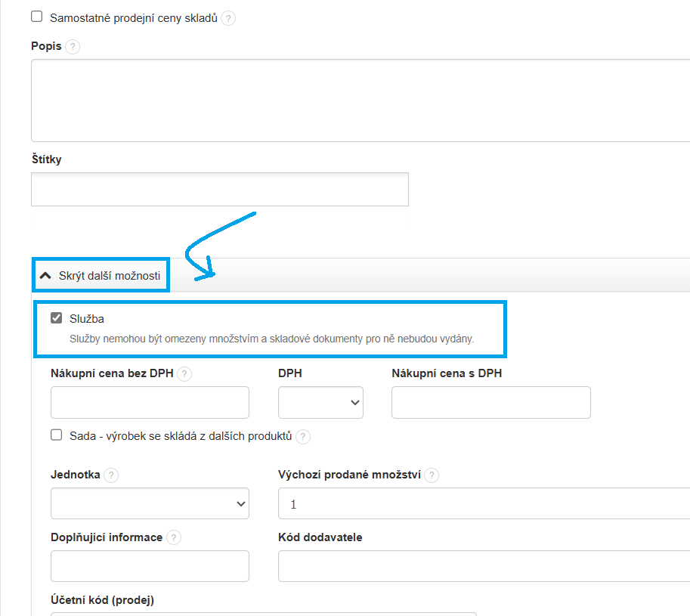
Task: Click the chevron-up icon before Skrýt další možnosti
Action: [x=45, y=276]
